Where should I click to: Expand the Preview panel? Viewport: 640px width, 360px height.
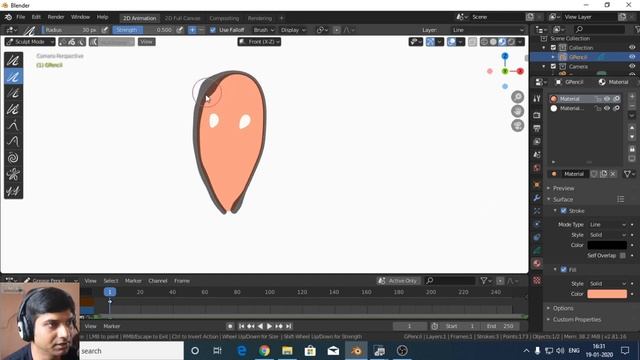563,188
